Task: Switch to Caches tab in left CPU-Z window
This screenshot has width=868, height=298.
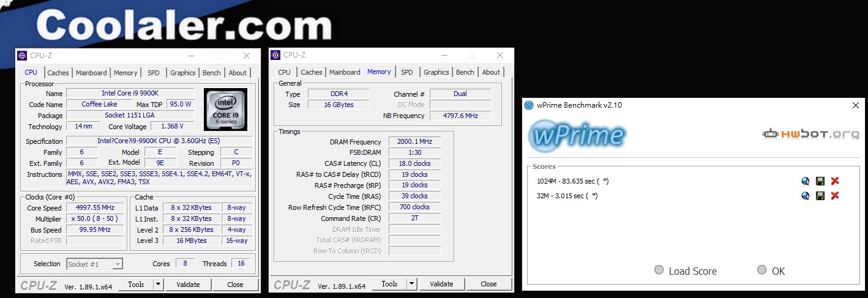Action: 58,73
